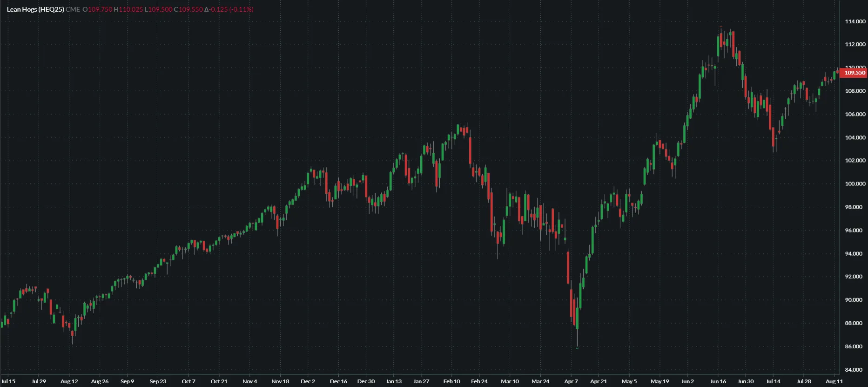Click the red 109.550 current price tag
Image resolution: width=868 pixels, height=387 pixels.
click(855, 73)
